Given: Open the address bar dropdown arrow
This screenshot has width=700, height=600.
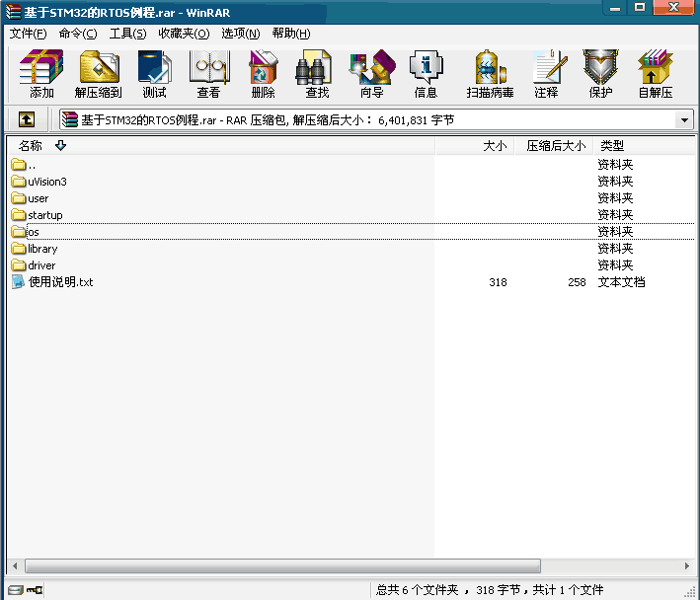Looking at the screenshot, I should (684, 120).
